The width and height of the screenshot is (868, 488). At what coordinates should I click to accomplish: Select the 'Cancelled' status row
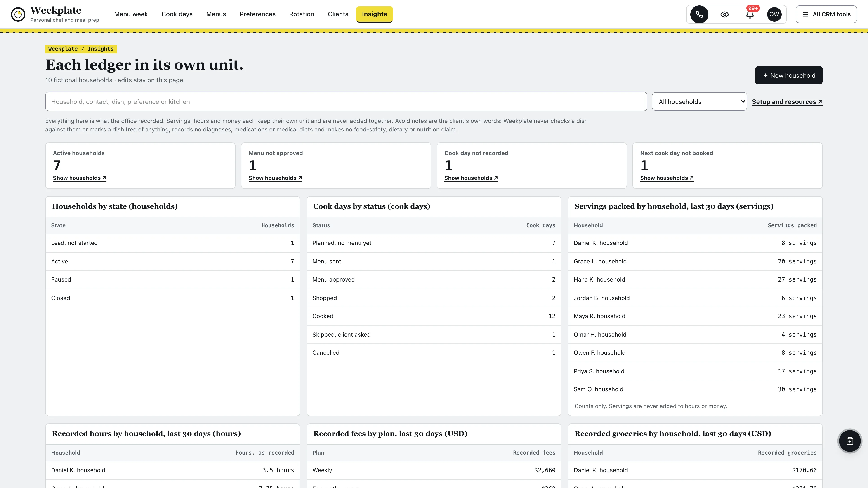pyautogui.click(x=434, y=353)
